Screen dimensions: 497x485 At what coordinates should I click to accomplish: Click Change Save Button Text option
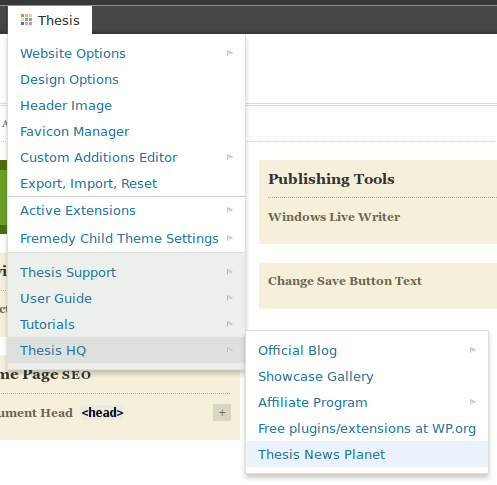pos(345,281)
